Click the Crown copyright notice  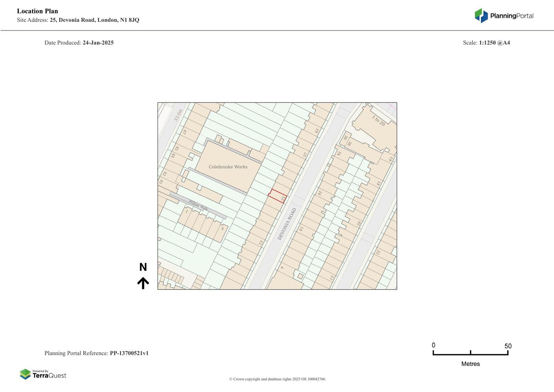(x=277, y=379)
